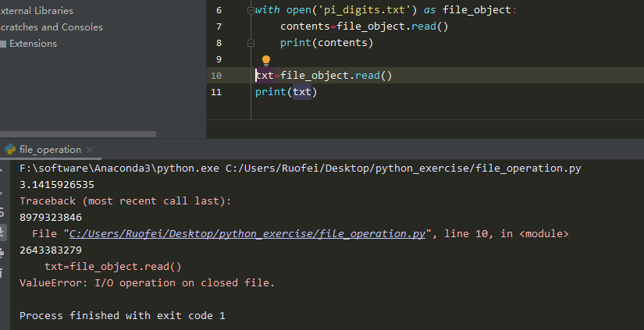This screenshot has height=330, width=644.
Task: Click console output '8979323846'
Action: coord(51,218)
